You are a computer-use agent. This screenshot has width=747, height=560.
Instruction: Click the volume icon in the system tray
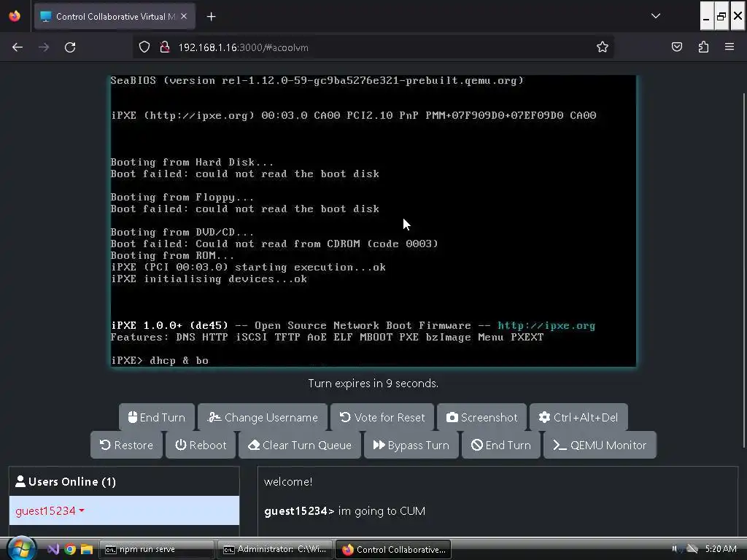pyautogui.click(x=675, y=548)
